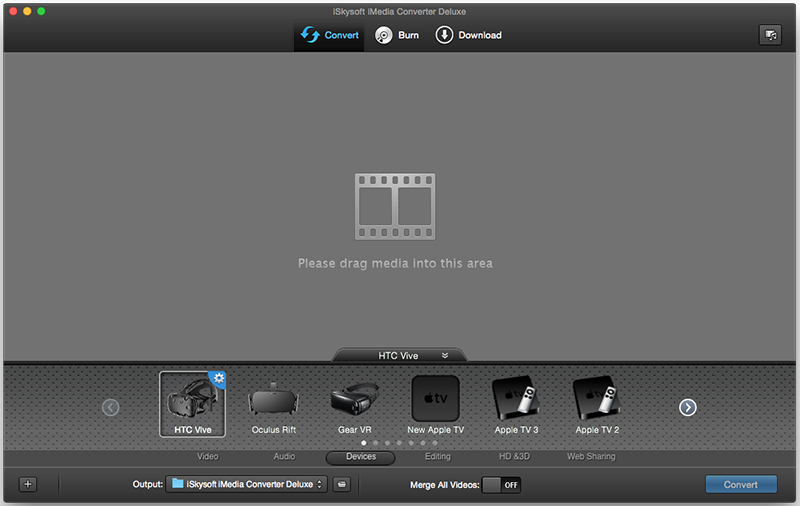Show next page of device presets
The image size is (800, 506).
click(x=688, y=407)
